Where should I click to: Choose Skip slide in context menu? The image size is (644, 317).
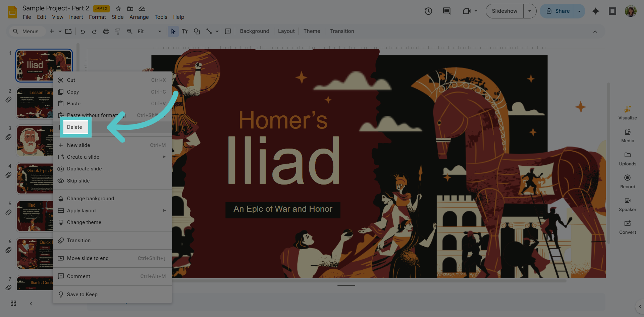coord(112,181)
